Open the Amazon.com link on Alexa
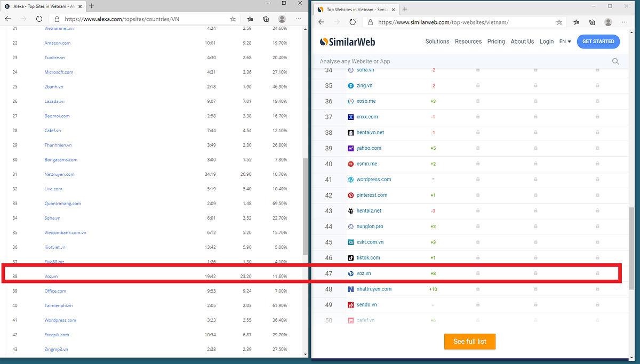The height and width of the screenshot is (364, 640). [x=58, y=43]
